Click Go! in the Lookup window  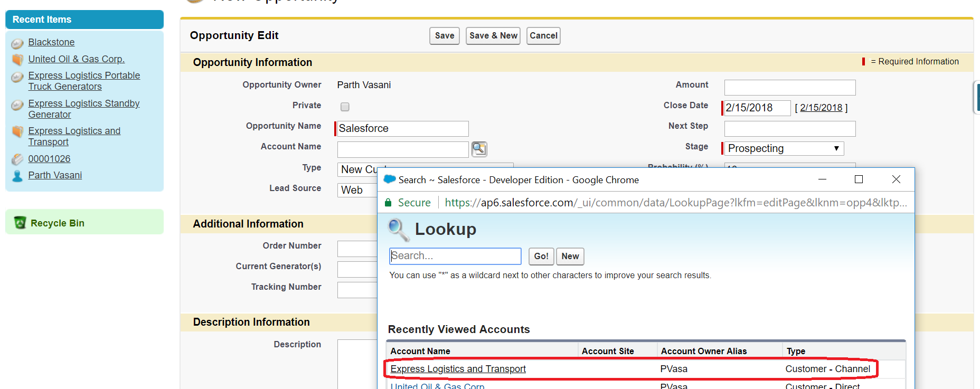(541, 257)
